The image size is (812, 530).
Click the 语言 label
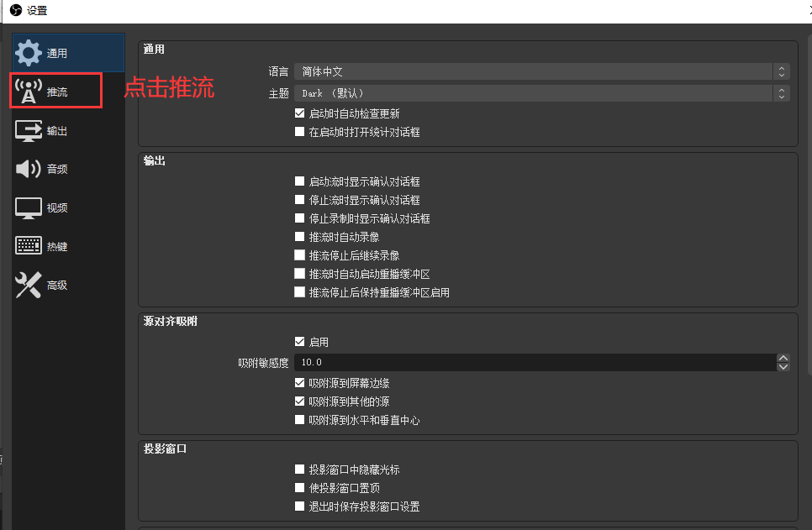(278, 72)
